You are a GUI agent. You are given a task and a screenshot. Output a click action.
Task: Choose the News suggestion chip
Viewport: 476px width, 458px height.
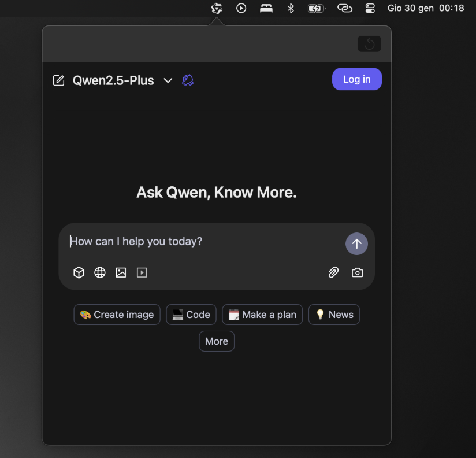point(334,315)
